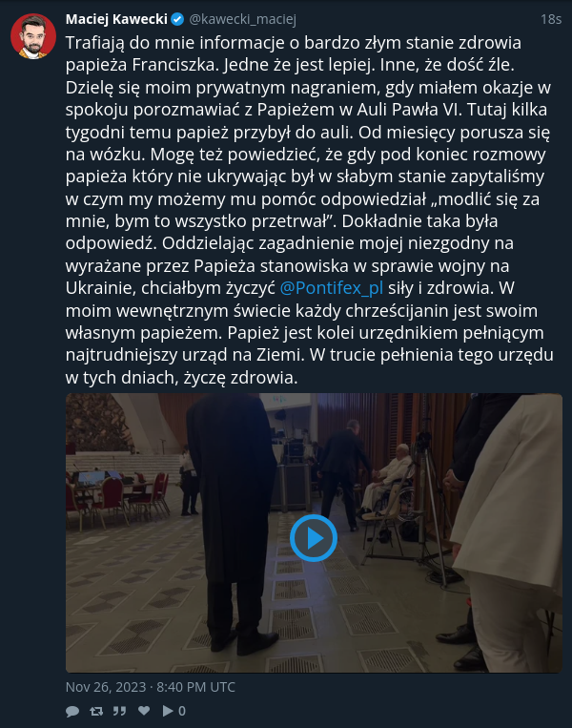572x728 pixels.
Task: Click the blue verified badge
Action: [x=177, y=19]
